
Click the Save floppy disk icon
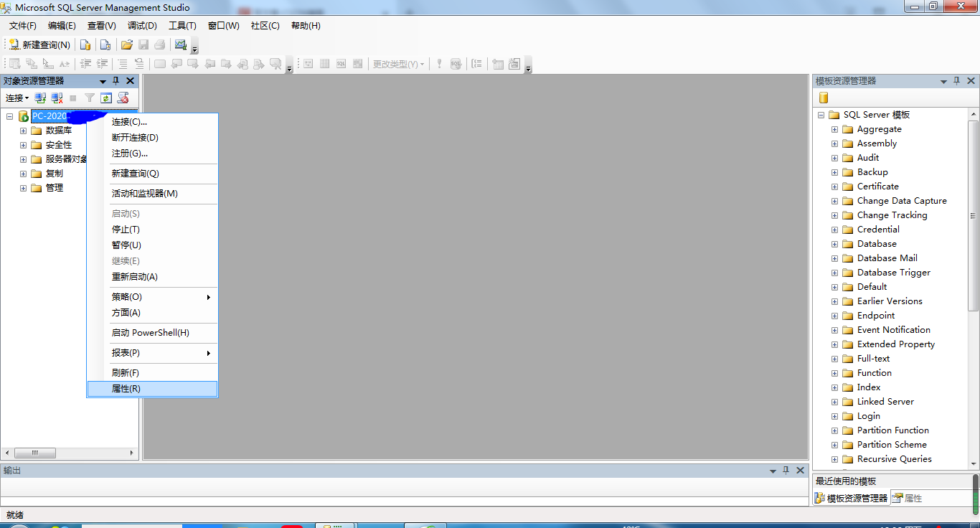[143, 44]
